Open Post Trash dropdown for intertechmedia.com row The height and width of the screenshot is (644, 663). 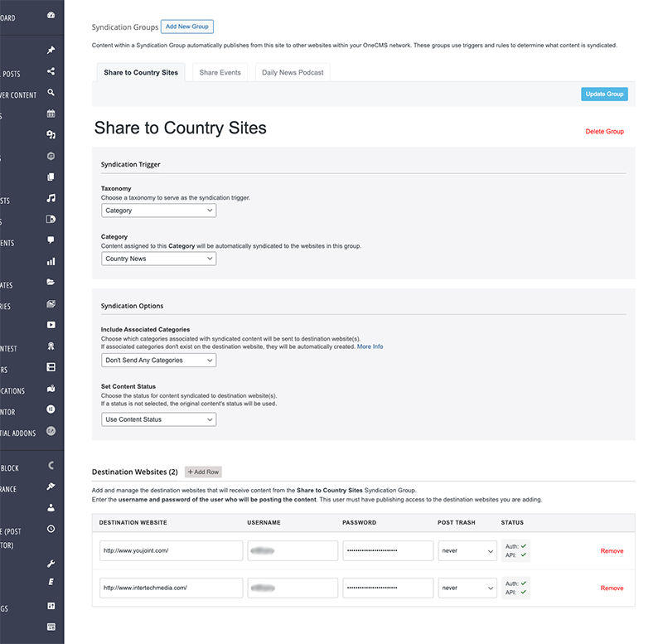[x=467, y=588]
